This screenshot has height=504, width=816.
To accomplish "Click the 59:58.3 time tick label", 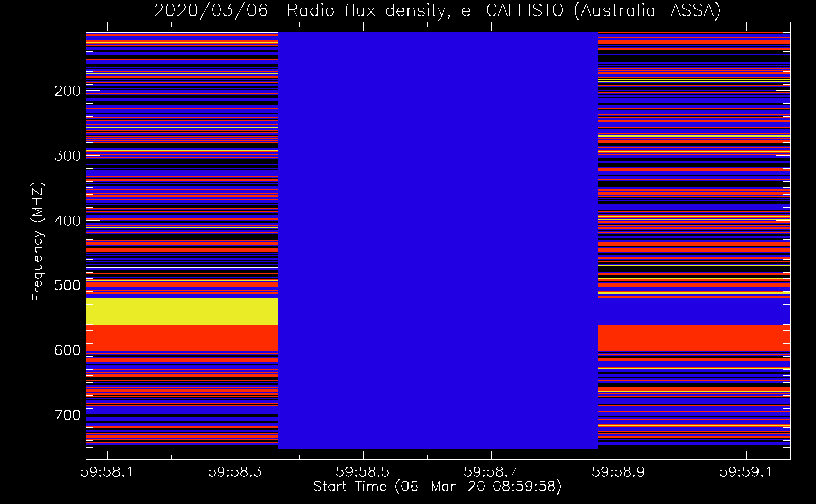I will 235,472.
